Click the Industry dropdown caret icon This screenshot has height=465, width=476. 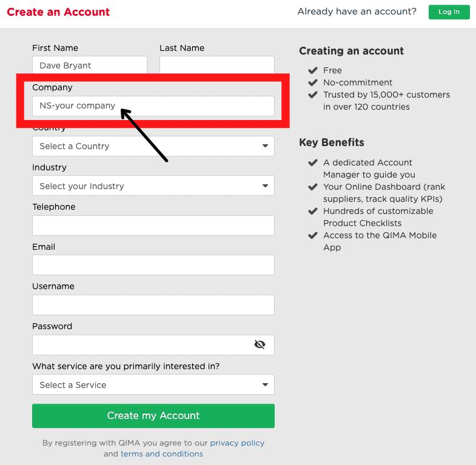265,186
